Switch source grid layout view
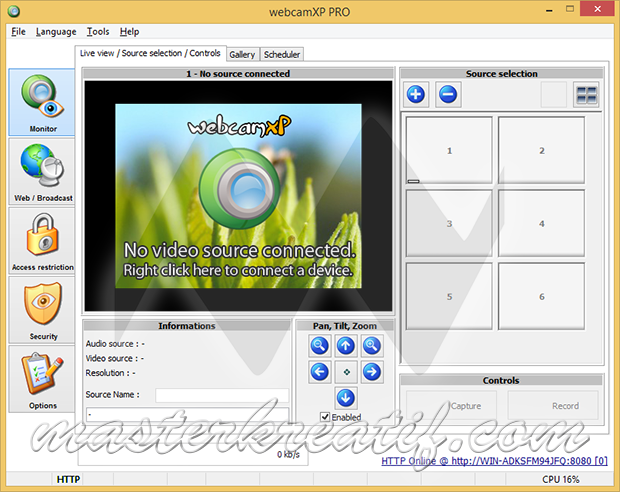Viewport: 620px width, 492px height. (x=586, y=95)
